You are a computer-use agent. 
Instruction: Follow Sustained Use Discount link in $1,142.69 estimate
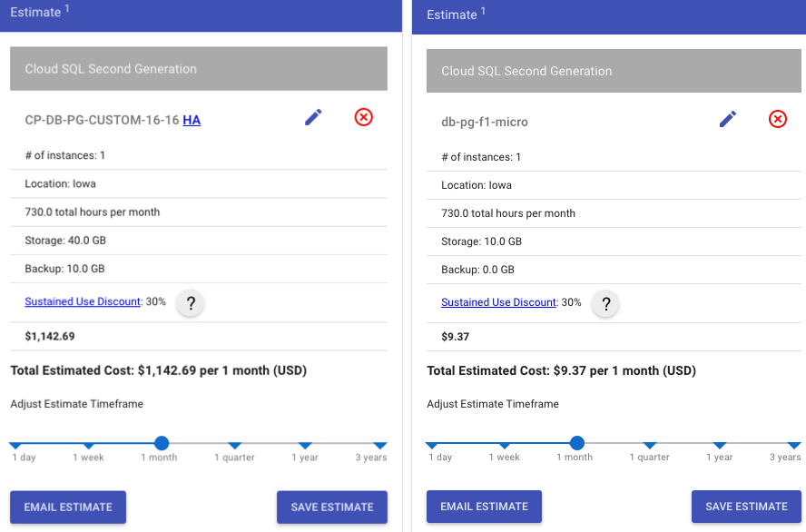click(x=83, y=301)
